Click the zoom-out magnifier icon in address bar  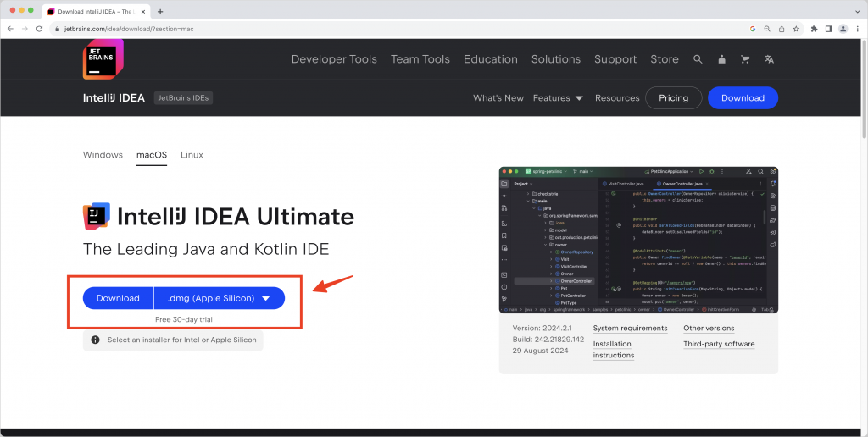click(x=767, y=29)
